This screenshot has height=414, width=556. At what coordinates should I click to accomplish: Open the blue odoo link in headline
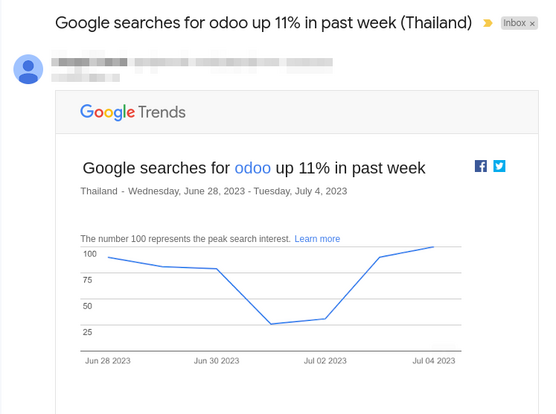(x=252, y=168)
